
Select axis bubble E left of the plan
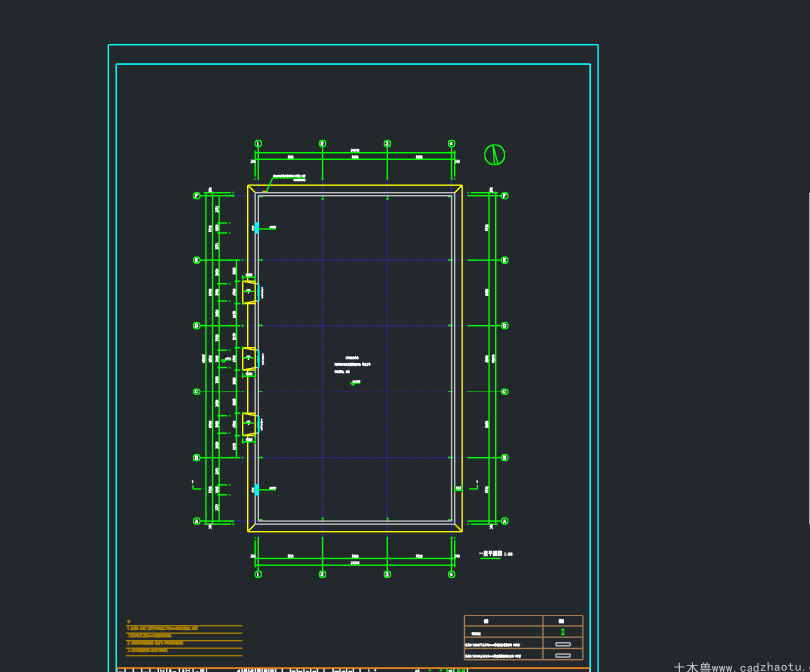tap(197, 260)
